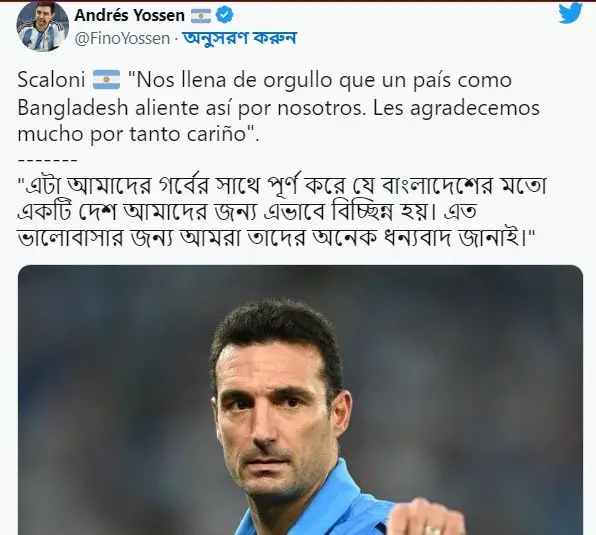Open the Andrés Yossen display name
The image size is (596, 535).
coord(130,16)
